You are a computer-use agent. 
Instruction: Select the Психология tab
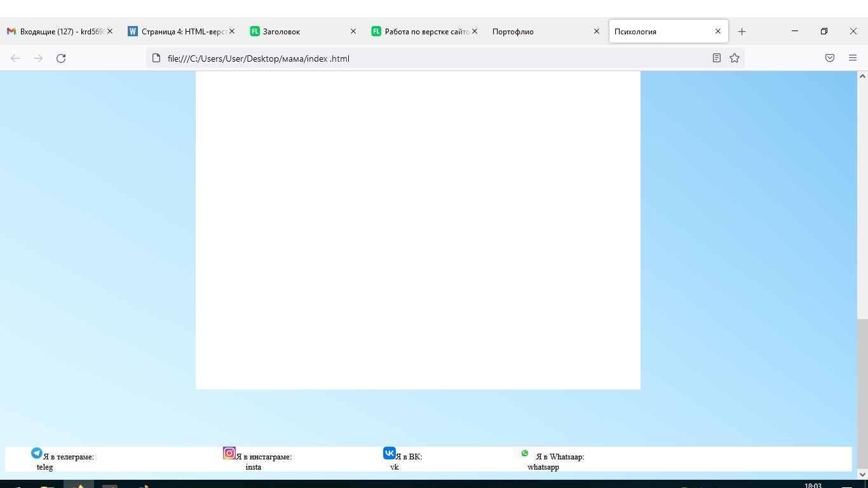pos(668,31)
